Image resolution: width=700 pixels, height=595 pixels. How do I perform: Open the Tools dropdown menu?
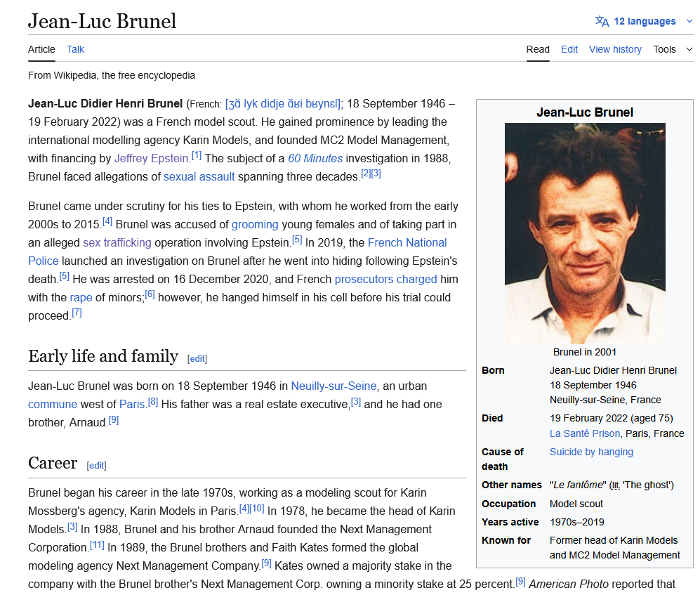(673, 49)
